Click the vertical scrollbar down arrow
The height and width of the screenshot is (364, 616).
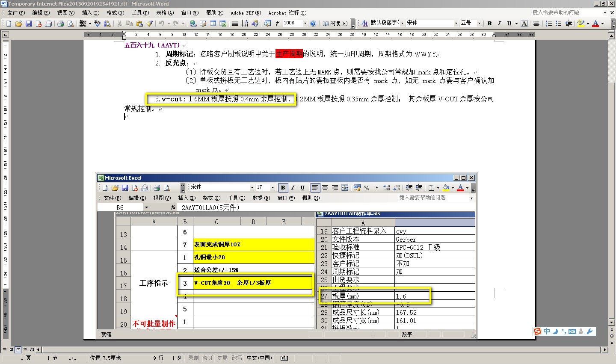pos(612,323)
